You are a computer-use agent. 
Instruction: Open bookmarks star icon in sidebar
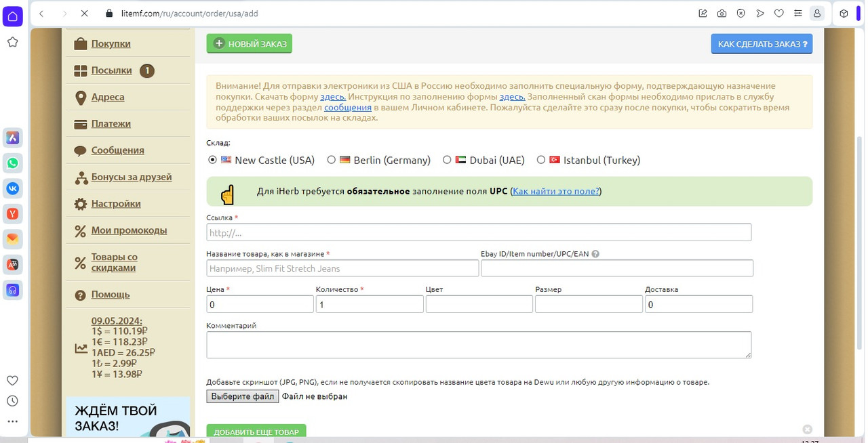click(12, 42)
